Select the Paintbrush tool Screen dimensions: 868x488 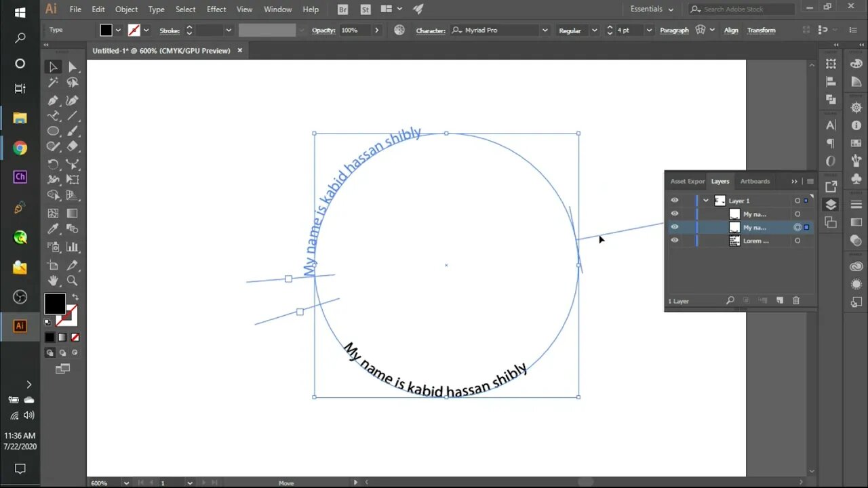click(73, 131)
